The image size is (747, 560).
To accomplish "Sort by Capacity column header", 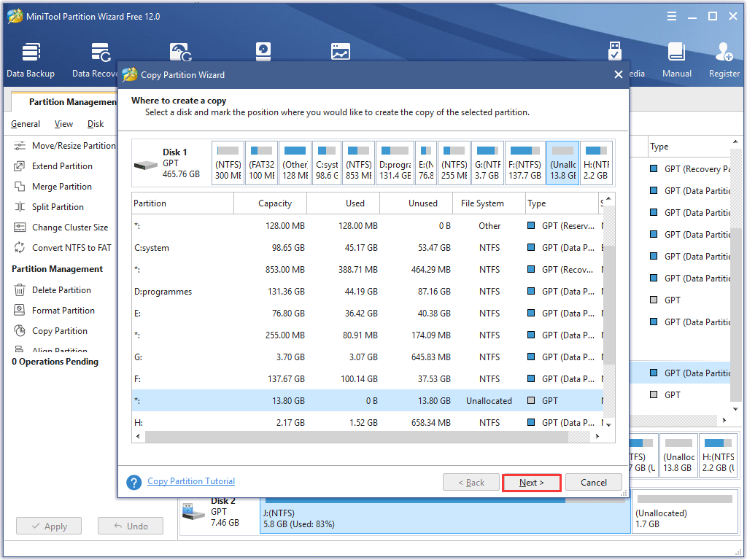I will click(270, 203).
